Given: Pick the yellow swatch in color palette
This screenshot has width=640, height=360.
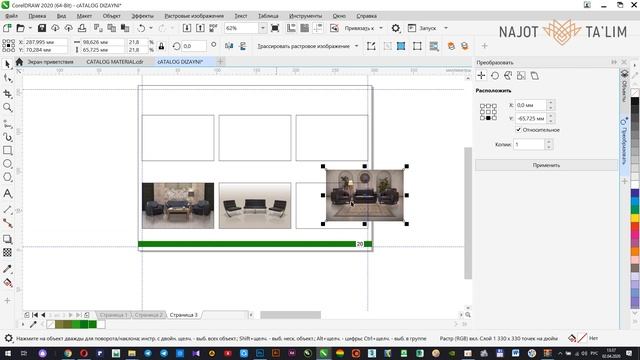Looking at the screenshot, I should click(x=635, y=218).
